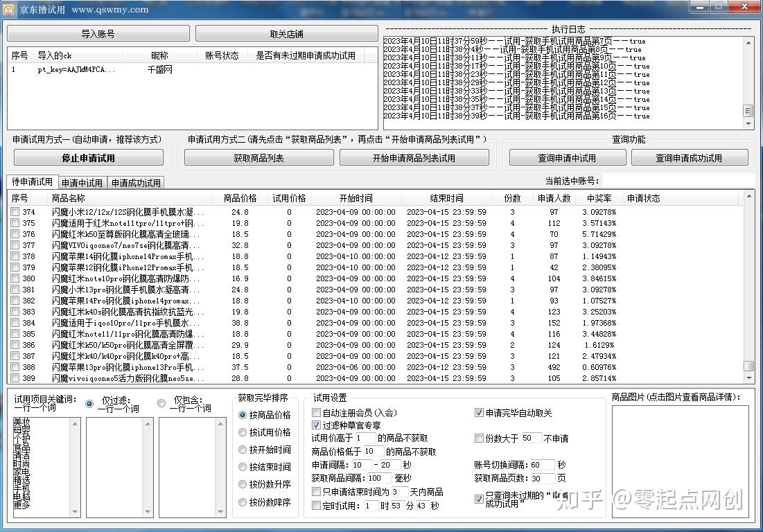Screen dimensions: 763x532
Task: Click 获取商品页数 input field
Action: point(543,478)
